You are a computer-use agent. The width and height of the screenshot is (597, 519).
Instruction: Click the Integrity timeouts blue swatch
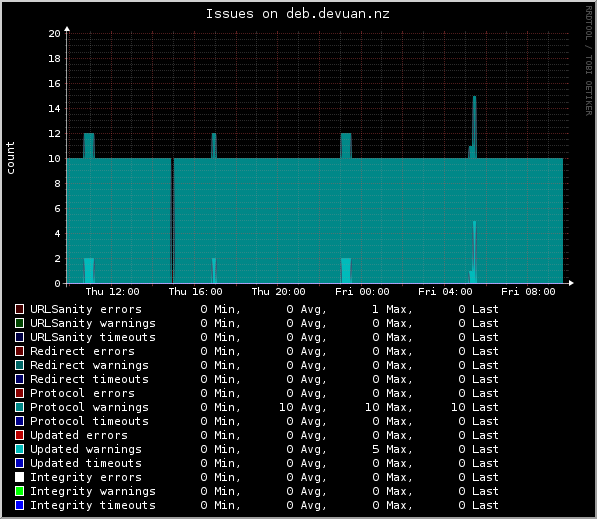pyautogui.click(x=19, y=505)
